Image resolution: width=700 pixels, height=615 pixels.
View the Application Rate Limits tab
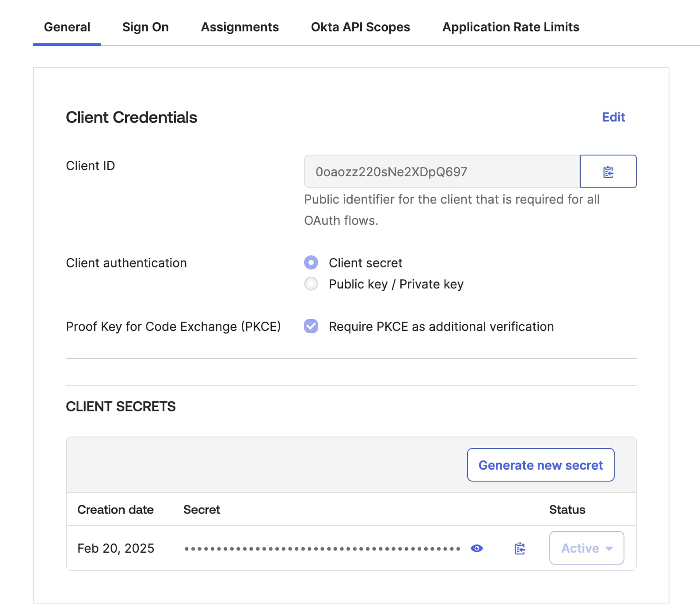[511, 27]
